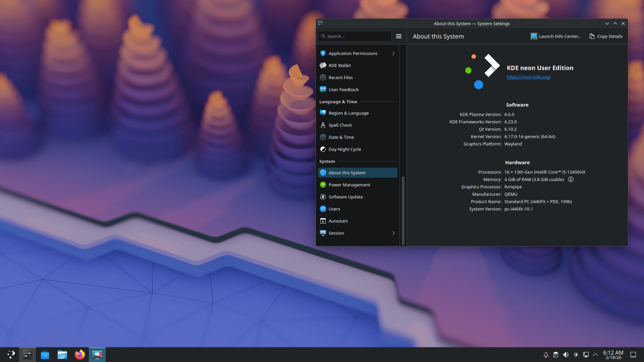Screen dimensions: 644x362
Task: Toggle do not disturb via the bell icon
Action: [x=546, y=354]
